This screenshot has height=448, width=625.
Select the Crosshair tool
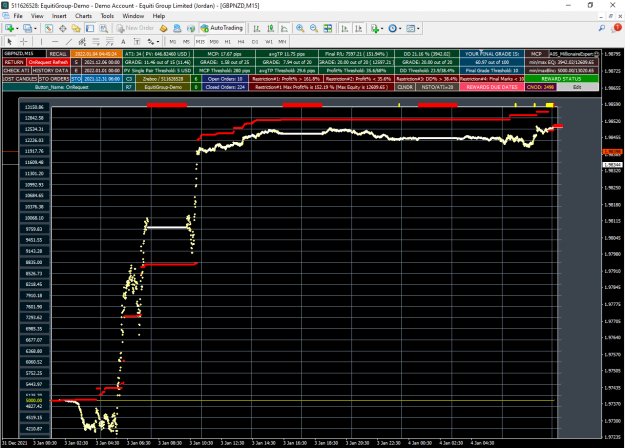pyautogui.click(x=24, y=41)
